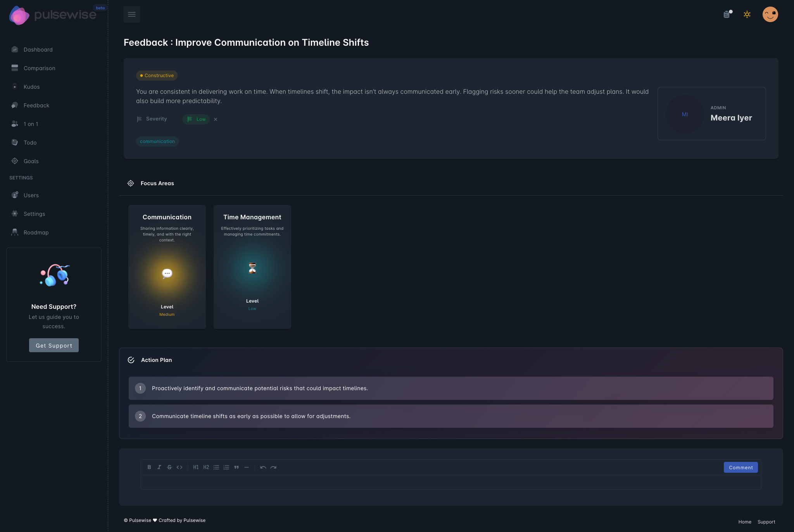Select the communication tag chip
Viewport: 794px width, 532px height.
pos(157,141)
